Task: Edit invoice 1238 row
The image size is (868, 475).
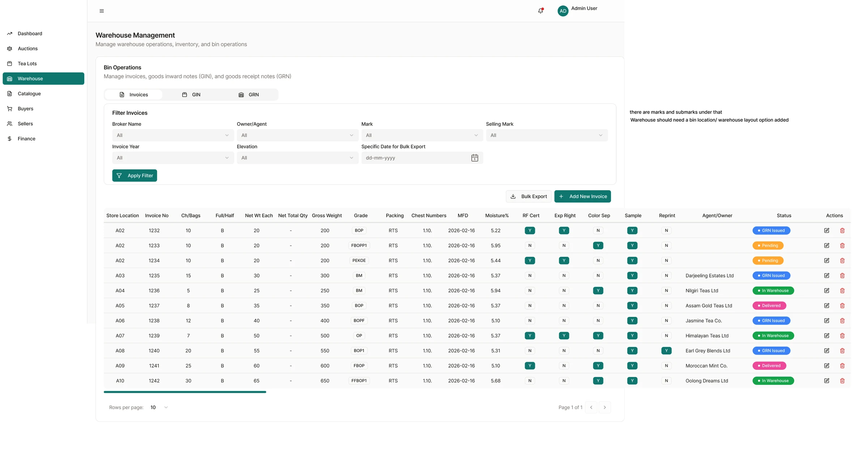Action: [827, 321]
